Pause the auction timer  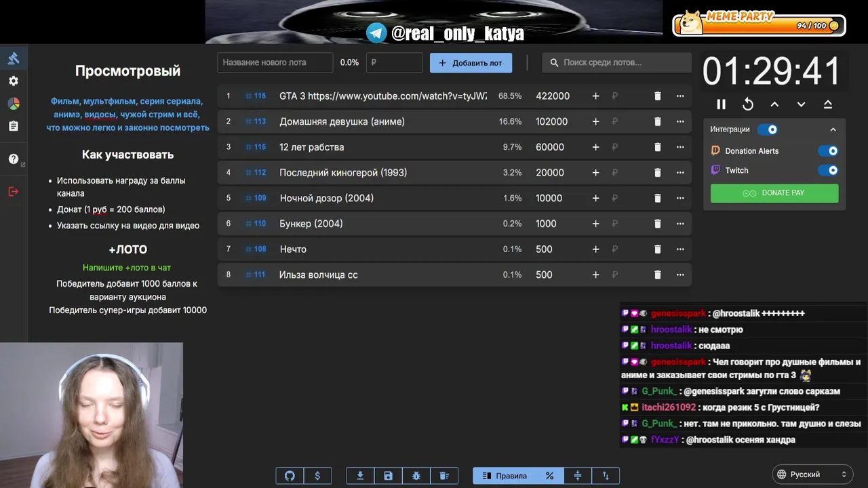point(721,104)
